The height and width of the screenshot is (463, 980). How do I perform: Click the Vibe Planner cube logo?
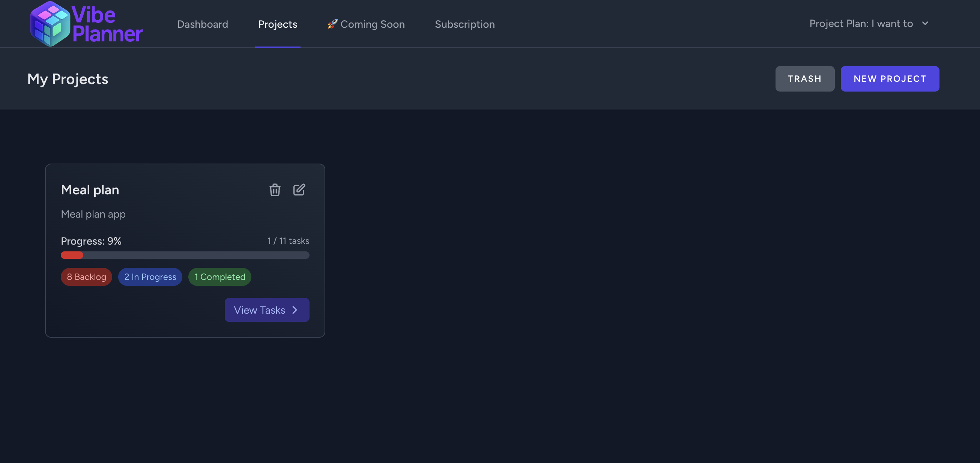(50, 24)
